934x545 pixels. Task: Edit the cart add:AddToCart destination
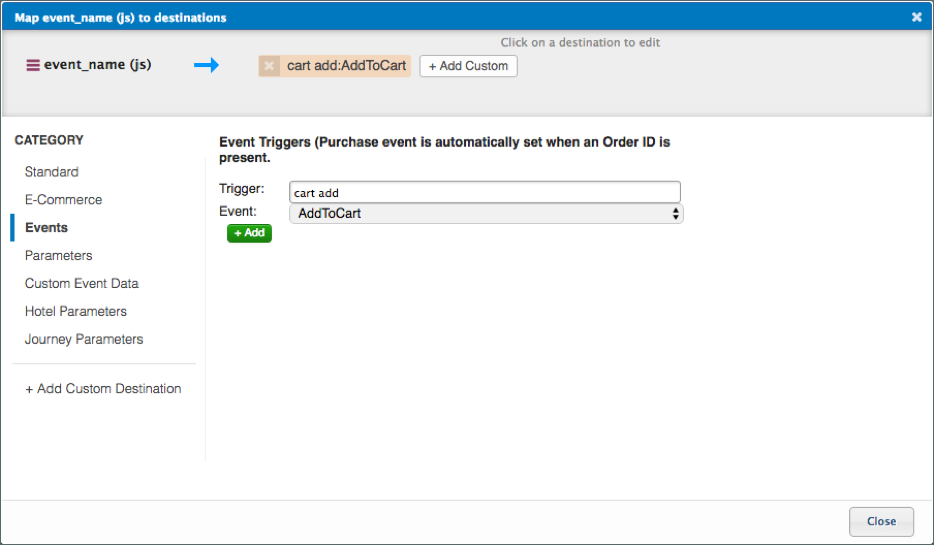coord(346,66)
